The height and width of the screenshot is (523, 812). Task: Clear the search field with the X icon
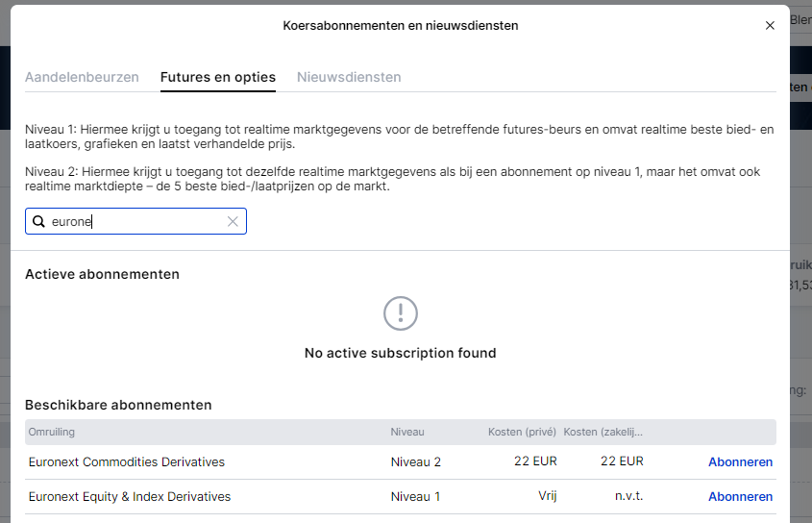point(232,222)
